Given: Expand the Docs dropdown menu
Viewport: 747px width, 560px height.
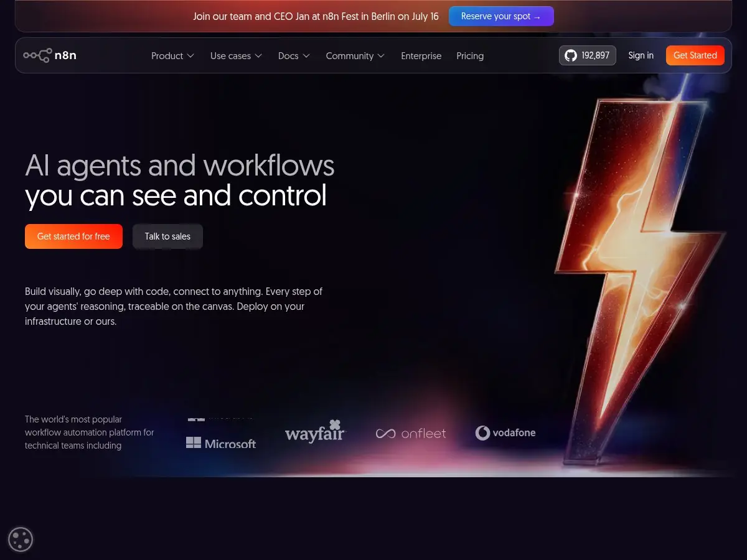Looking at the screenshot, I should click(294, 56).
